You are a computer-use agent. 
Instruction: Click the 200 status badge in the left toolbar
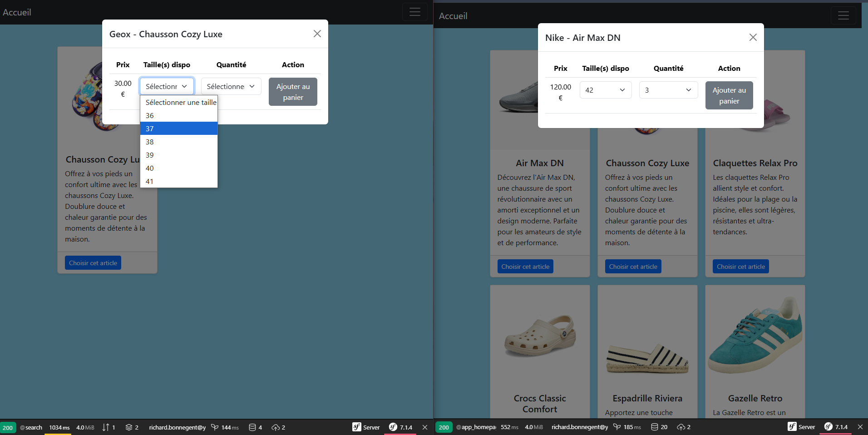pyautogui.click(x=8, y=428)
